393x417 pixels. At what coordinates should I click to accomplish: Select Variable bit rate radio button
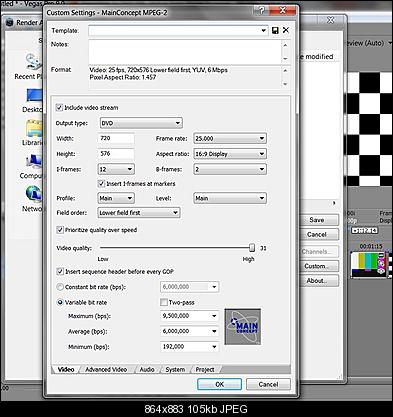coord(60,302)
